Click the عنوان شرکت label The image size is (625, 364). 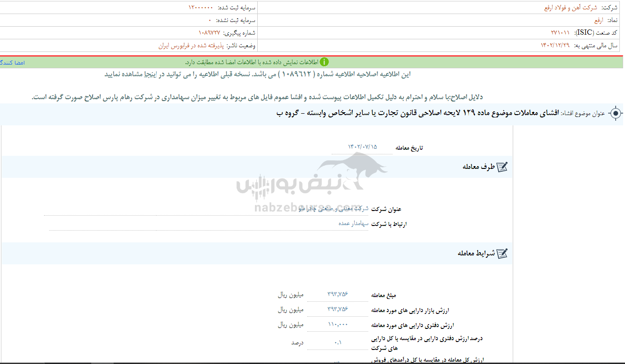pyautogui.click(x=386, y=209)
